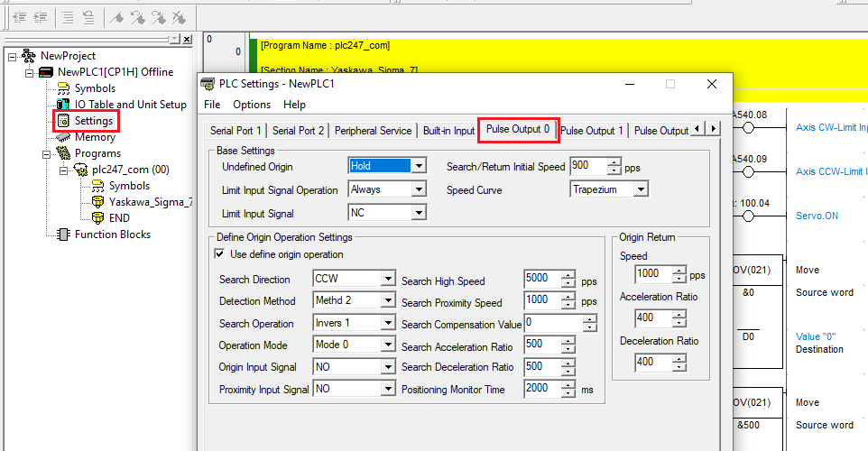The width and height of the screenshot is (868, 451).
Task: Click the NewProject network icon
Action: (x=29, y=56)
